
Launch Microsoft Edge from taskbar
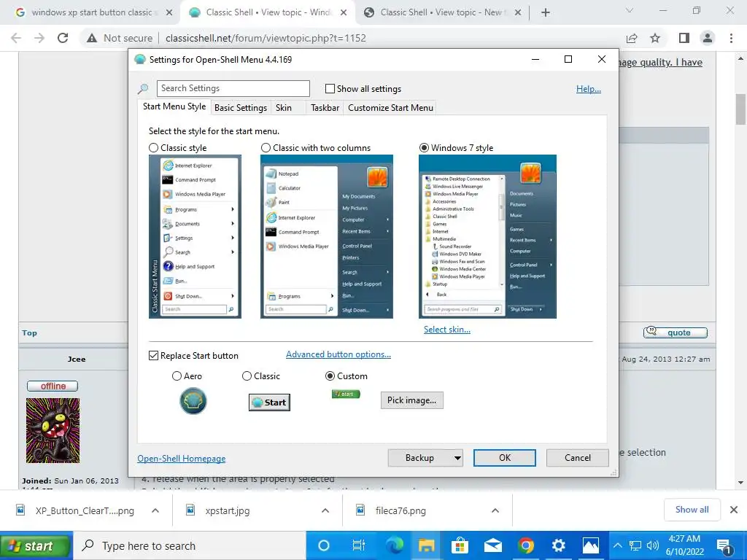pos(395,545)
